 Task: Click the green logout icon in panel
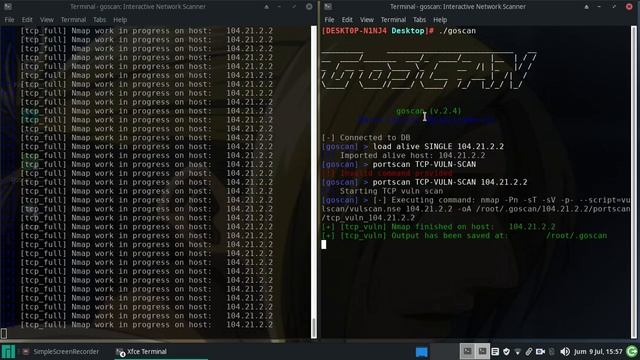pos(632,351)
